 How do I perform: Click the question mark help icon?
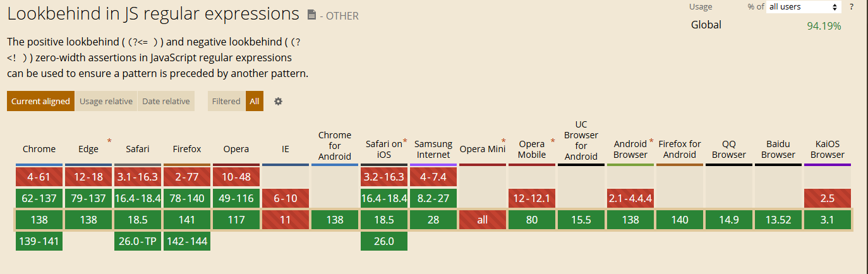point(852,7)
